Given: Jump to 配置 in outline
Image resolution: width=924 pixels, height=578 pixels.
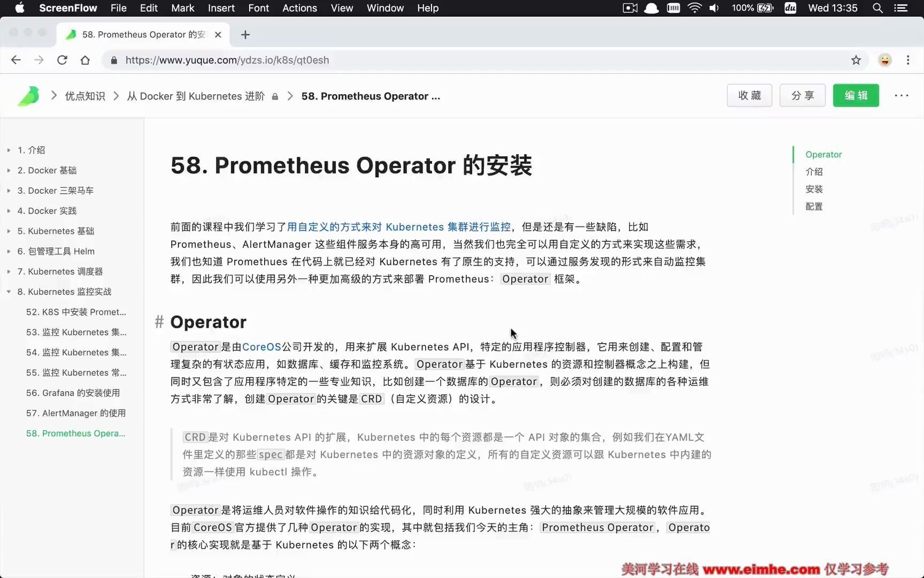Looking at the screenshot, I should [x=814, y=207].
